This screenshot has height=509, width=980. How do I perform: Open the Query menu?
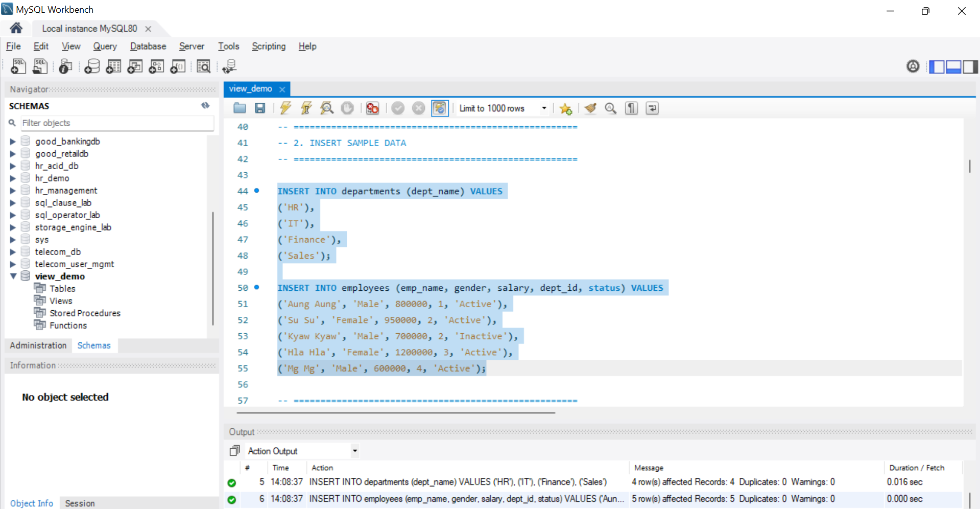[x=105, y=46]
